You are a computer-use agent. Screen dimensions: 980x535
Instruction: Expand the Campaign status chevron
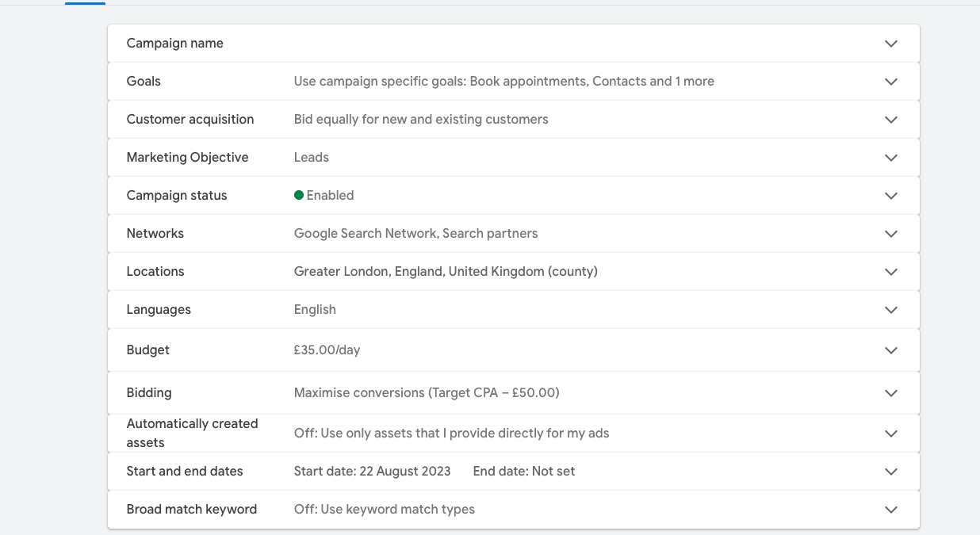click(x=891, y=196)
